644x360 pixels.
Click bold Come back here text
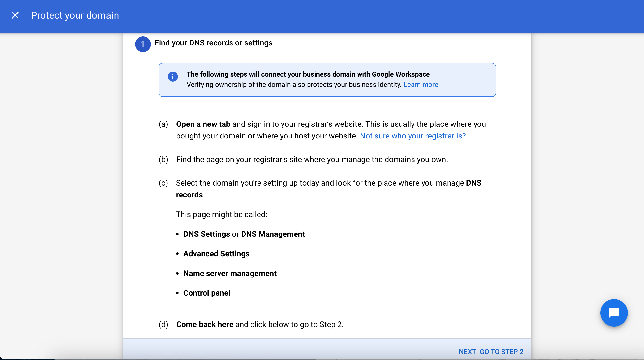coord(205,324)
